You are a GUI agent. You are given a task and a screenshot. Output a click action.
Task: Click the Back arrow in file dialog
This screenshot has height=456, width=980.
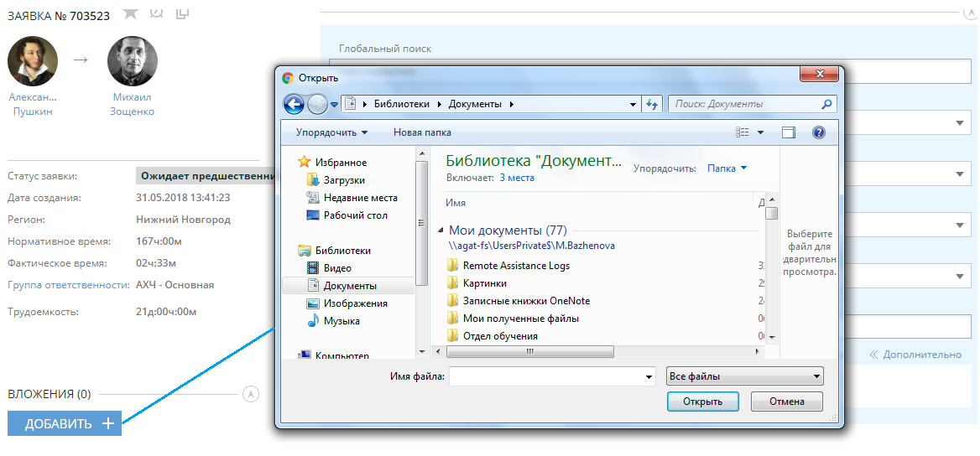[294, 105]
